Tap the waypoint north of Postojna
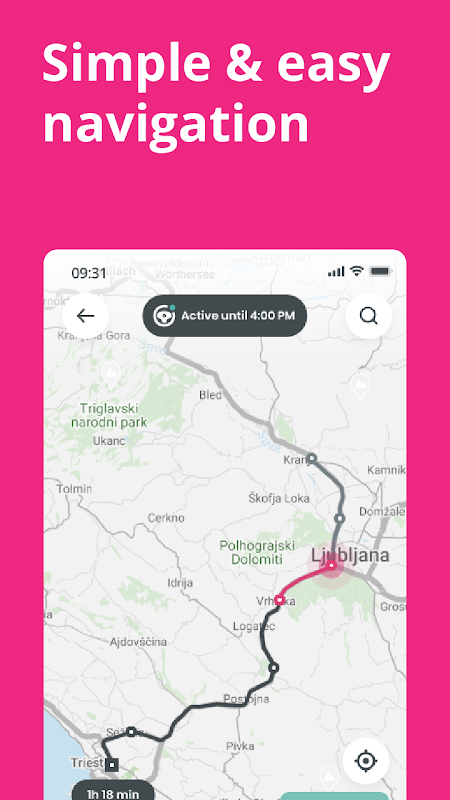This screenshot has width=450, height=800. coord(274,667)
